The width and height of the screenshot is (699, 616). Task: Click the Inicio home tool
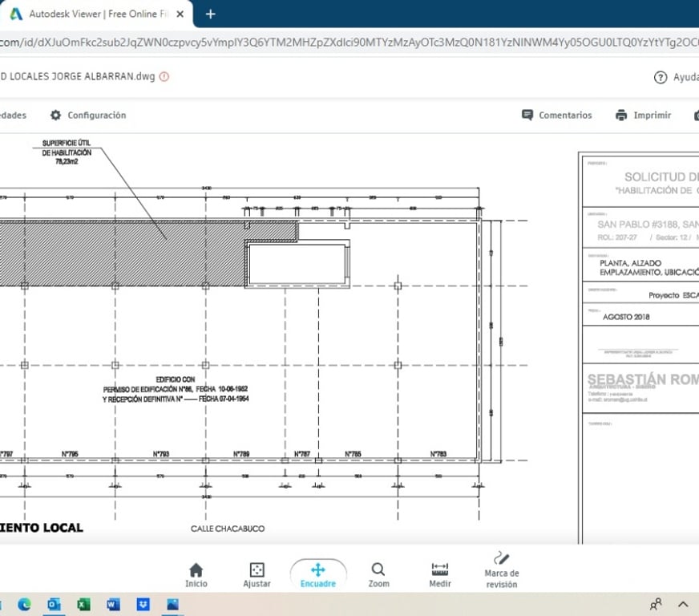(x=196, y=574)
